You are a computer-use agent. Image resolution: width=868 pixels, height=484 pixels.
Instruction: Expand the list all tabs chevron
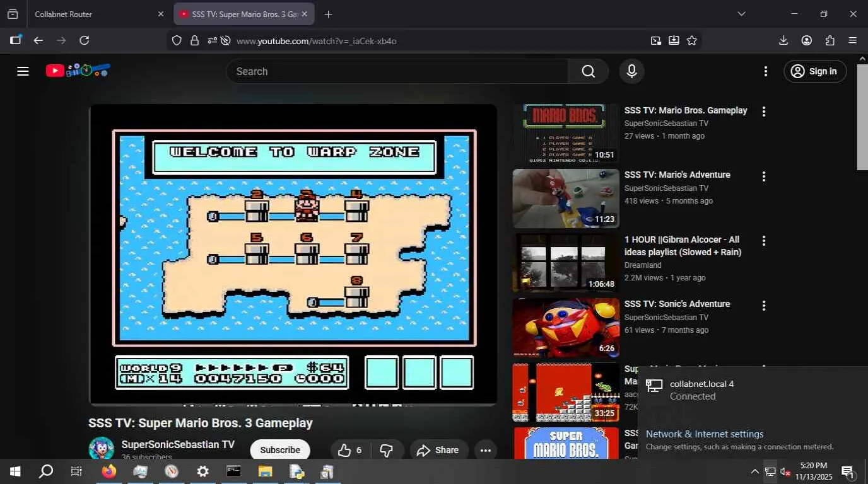coord(742,14)
